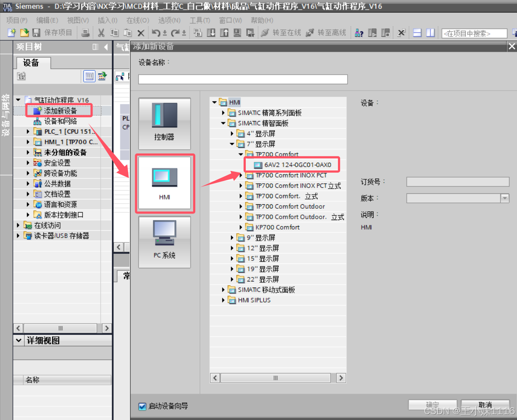Expand the 9'' 显示屏 folder

(232, 238)
